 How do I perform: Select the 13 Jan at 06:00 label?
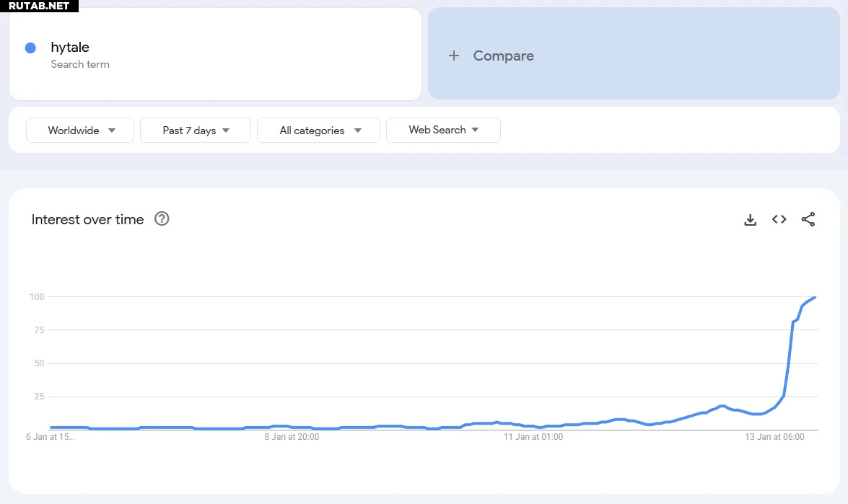point(774,437)
